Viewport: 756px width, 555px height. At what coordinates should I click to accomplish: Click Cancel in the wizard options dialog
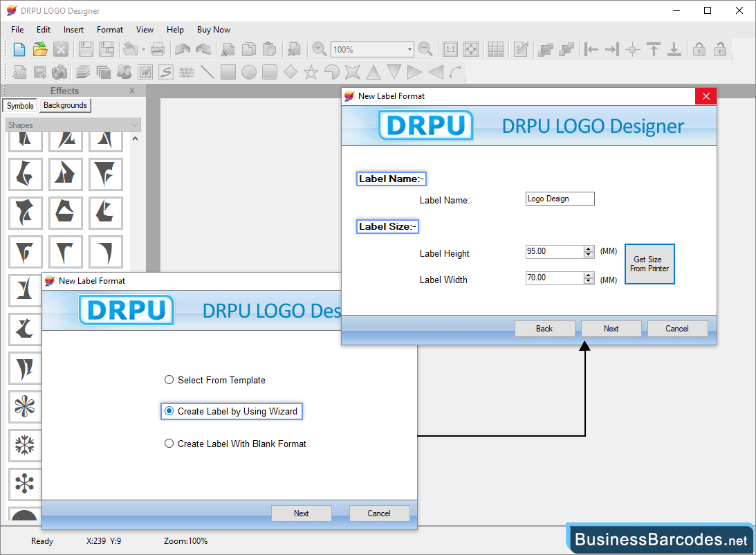pos(379,513)
